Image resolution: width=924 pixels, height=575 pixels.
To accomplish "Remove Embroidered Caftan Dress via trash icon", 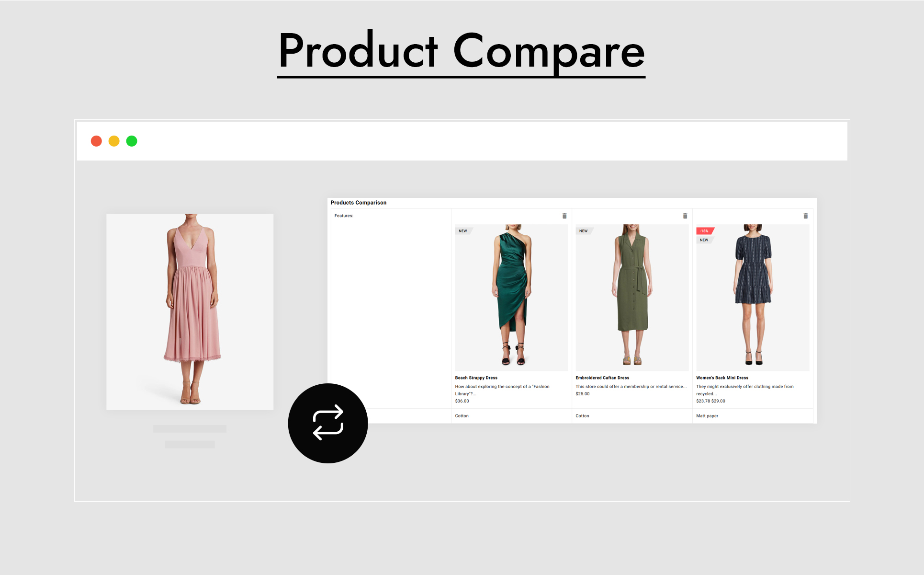I will (685, 216).
